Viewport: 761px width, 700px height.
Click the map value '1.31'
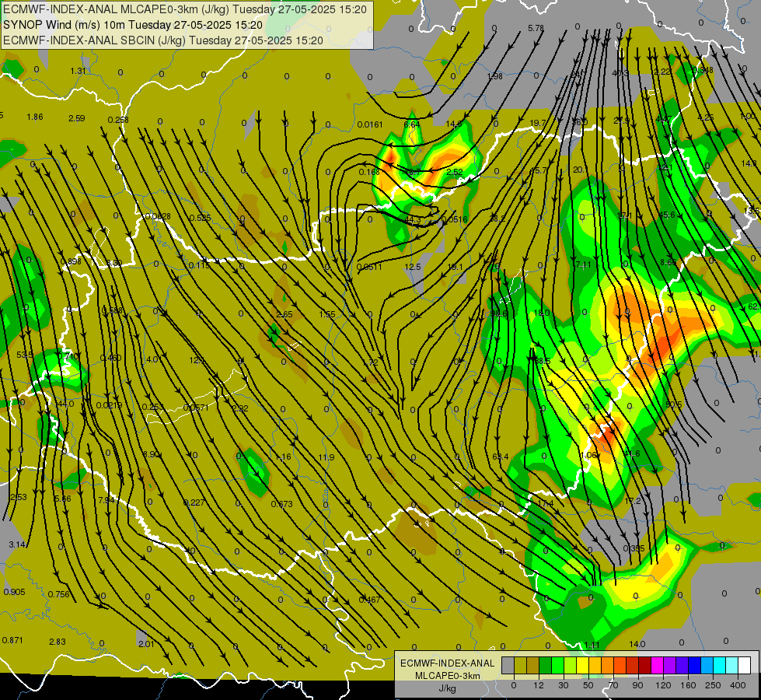pyautogui.click(x=78, y=71)
